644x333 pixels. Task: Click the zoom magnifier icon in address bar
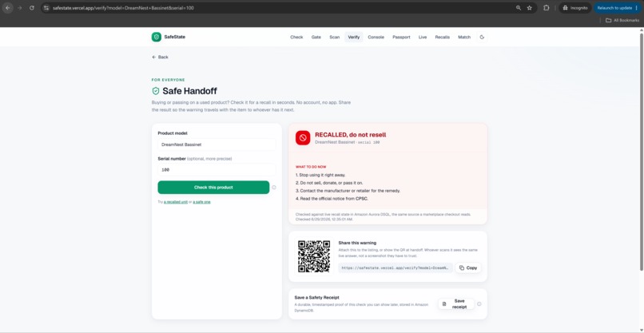519,8
